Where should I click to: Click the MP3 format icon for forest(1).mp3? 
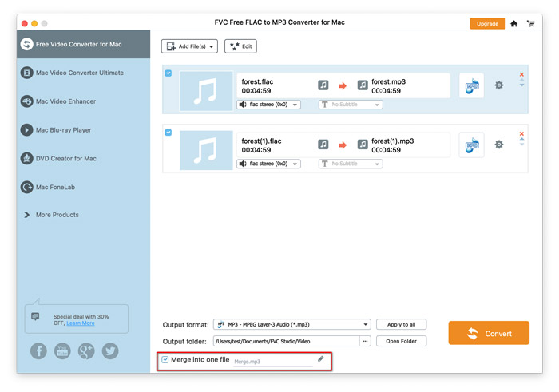pyautogui.click(x=472, y=145)
